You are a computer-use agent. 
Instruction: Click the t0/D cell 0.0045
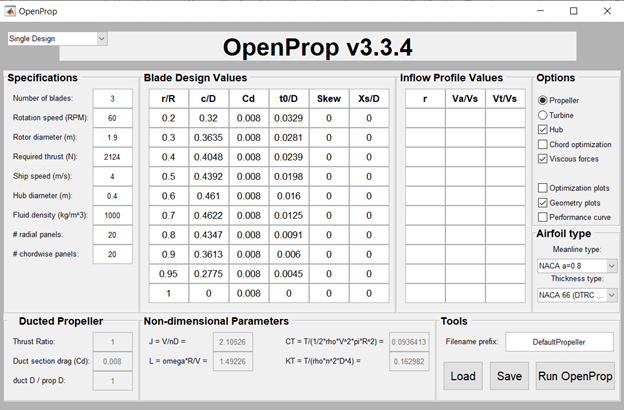(x=289, y=274)
